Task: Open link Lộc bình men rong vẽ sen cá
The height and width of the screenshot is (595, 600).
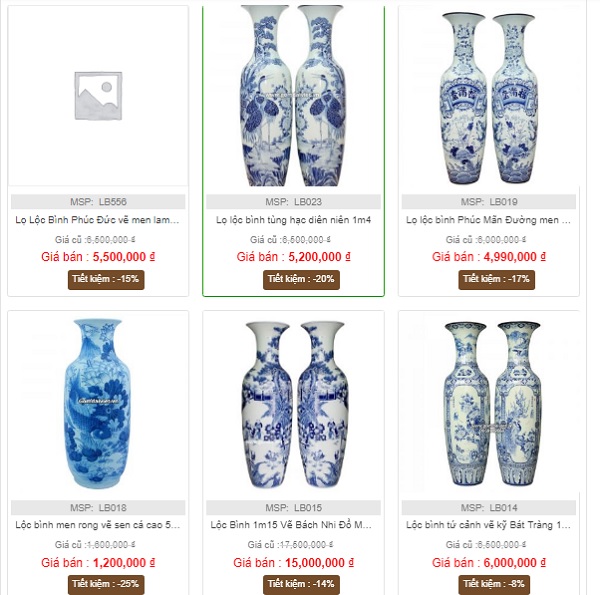Action: [97, 525]
